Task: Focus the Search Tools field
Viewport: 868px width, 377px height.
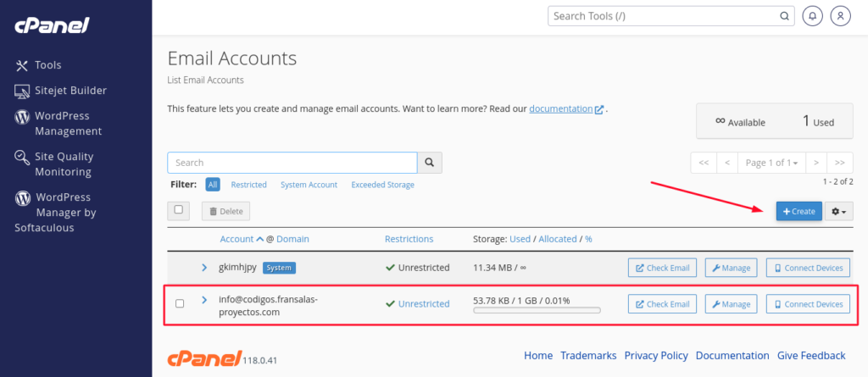Action: click(x=671, y=16)
